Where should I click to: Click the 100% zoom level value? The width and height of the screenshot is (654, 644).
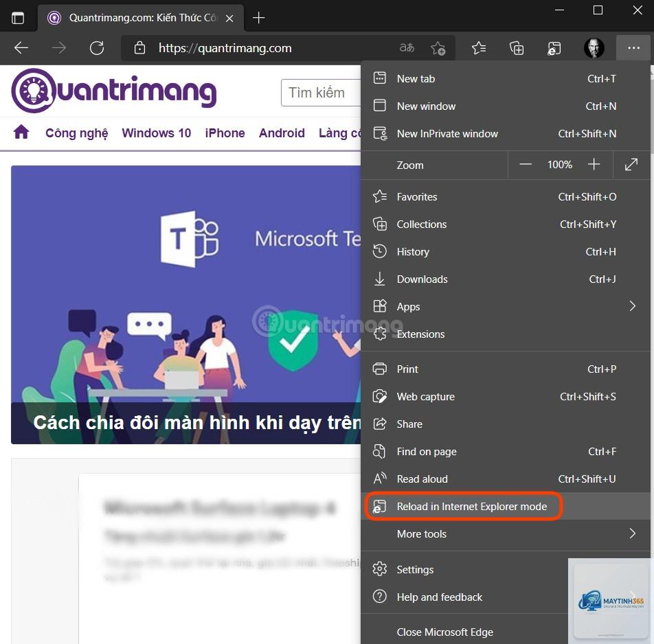click(560, 165)
